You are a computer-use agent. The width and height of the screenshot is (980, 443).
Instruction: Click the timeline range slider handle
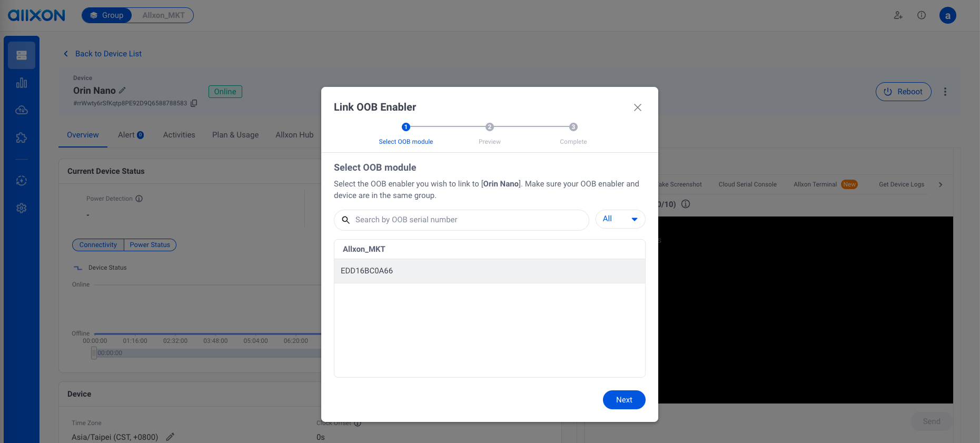(x=94, y=353)
